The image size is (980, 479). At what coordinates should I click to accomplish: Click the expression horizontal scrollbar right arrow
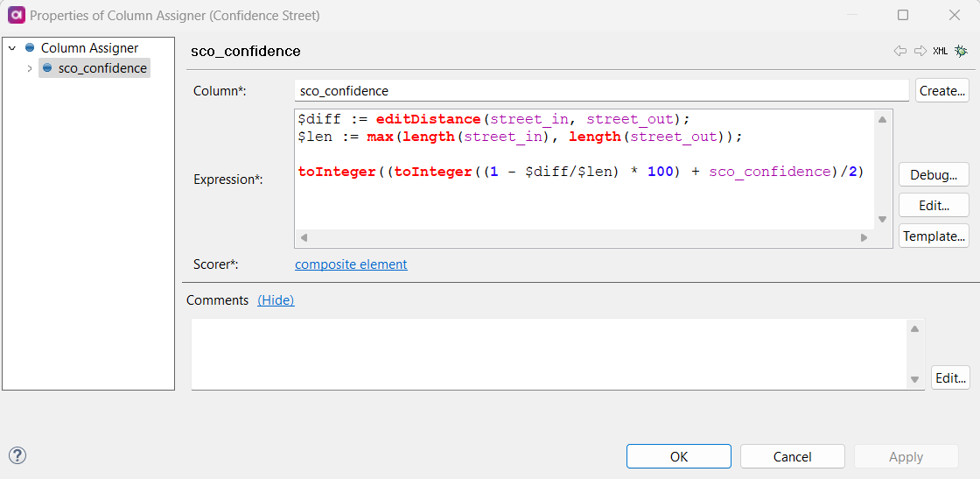tap(864, 237)
